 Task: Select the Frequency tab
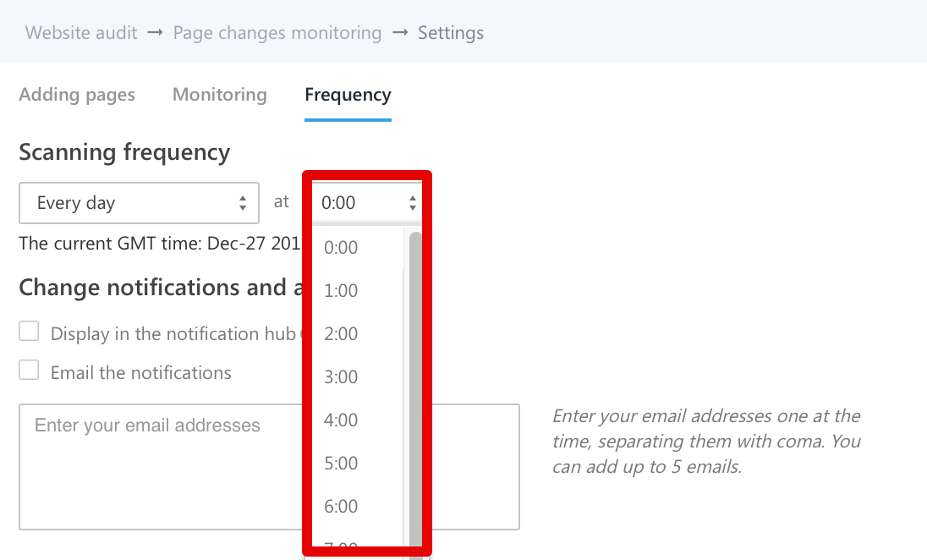348,95
